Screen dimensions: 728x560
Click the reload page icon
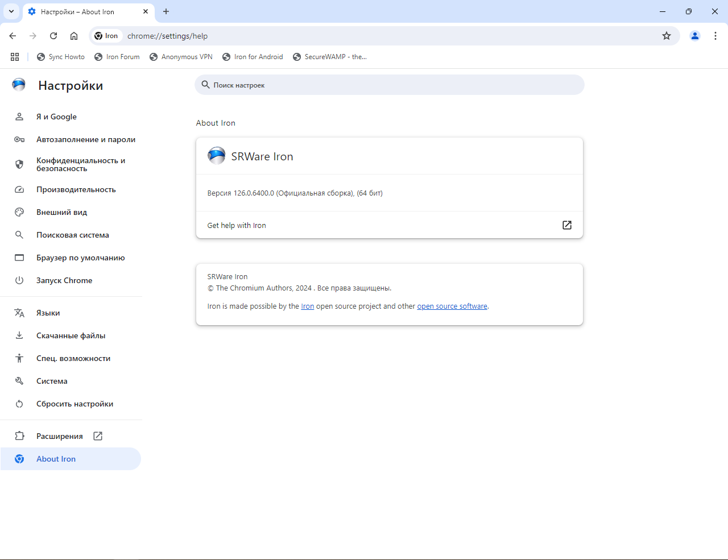[53, 36]
